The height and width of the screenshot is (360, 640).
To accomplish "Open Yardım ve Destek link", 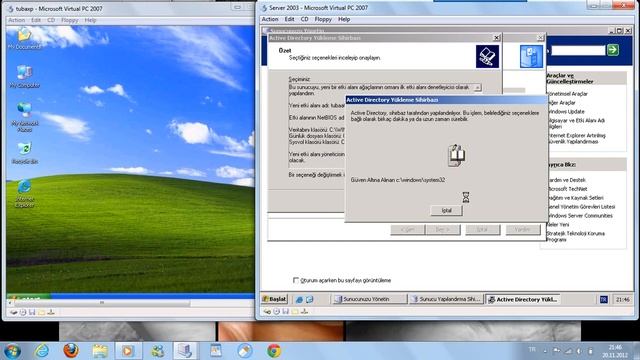I will click(567, 180).
